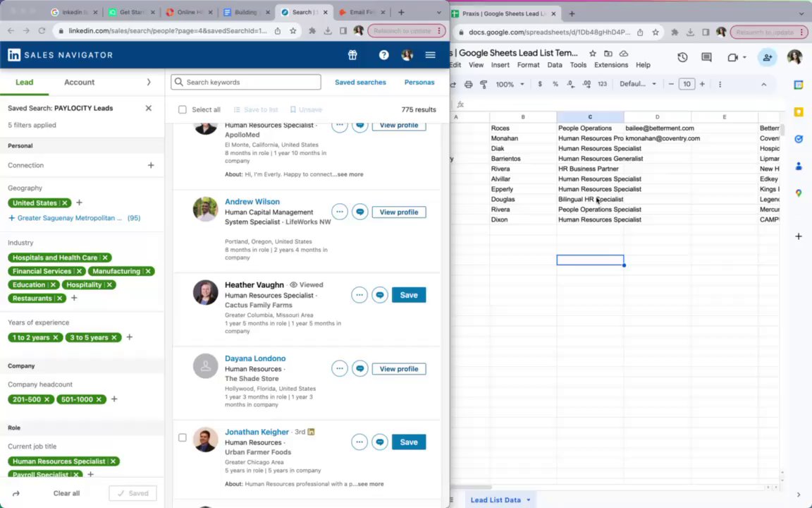
Task: Star the Google Sheets document
Action: tap(593, 54)
